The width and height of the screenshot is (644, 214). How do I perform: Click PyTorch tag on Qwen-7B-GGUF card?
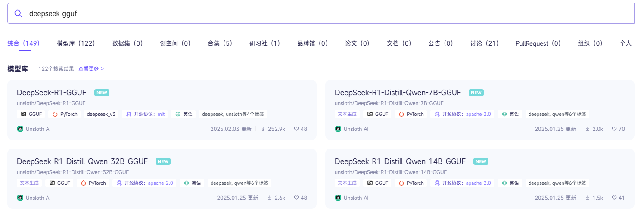point(411,114)
